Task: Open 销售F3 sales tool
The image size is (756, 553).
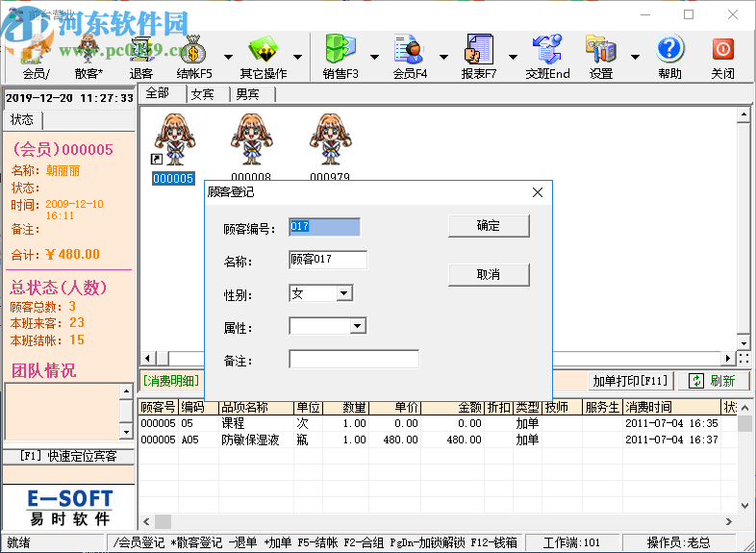Action: coord(340,57)
